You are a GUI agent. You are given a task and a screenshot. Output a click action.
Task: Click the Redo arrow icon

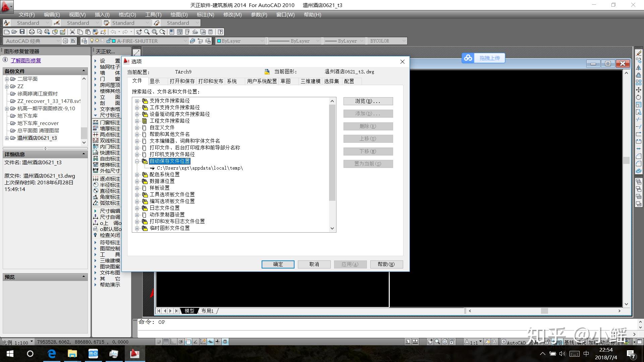coord(125,32)
